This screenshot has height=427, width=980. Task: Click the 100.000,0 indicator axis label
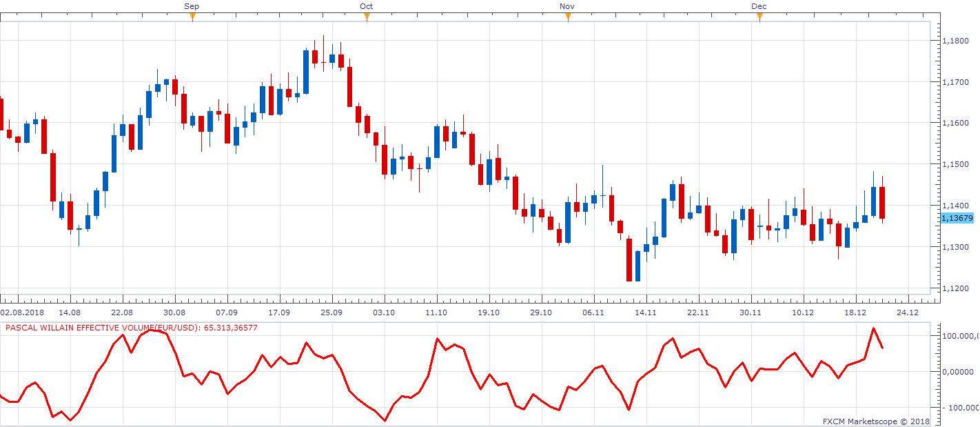pos(960,336)
